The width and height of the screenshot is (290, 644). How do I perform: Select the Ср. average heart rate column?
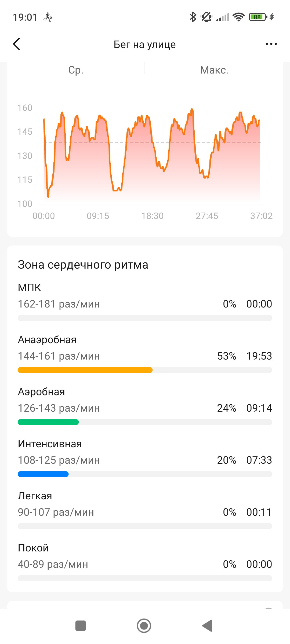[76, 70]
